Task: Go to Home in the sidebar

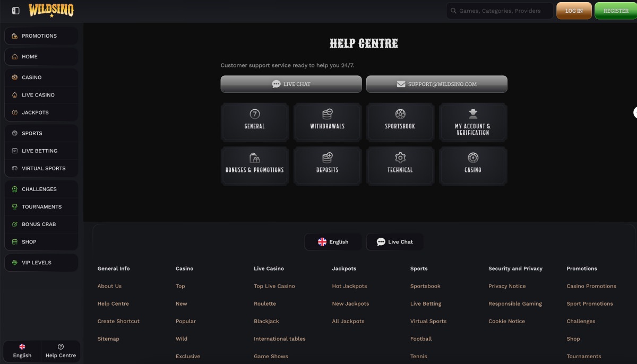Action: pyautogui.click(x=41, y=57)
